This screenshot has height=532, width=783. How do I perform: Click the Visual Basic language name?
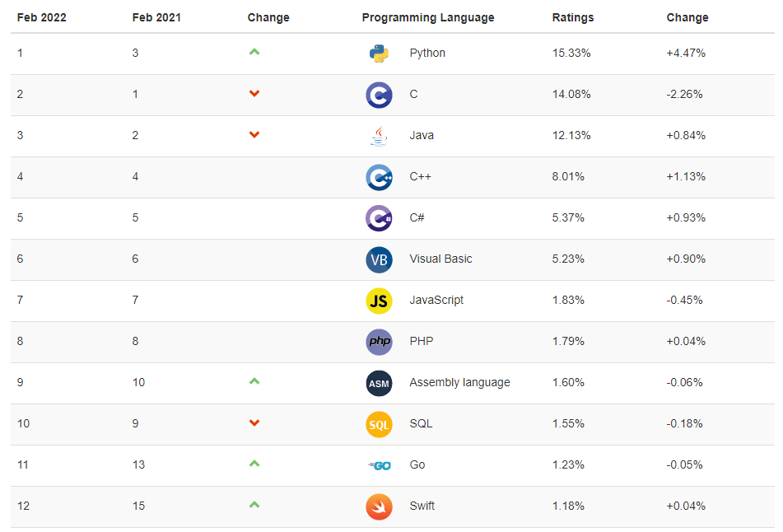pos(440,259)
